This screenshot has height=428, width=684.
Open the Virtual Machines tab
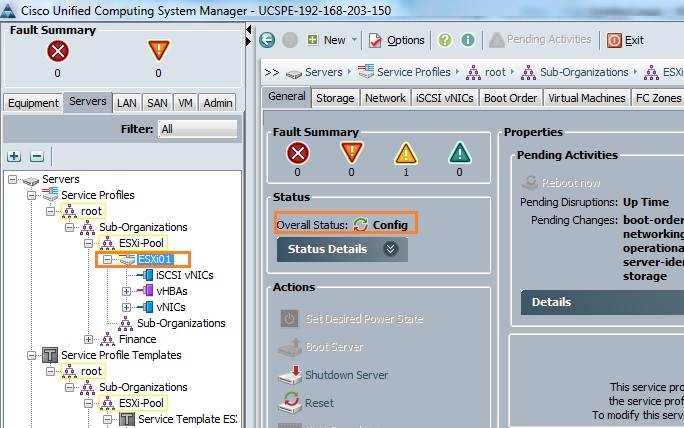click(x=586, y=98)
